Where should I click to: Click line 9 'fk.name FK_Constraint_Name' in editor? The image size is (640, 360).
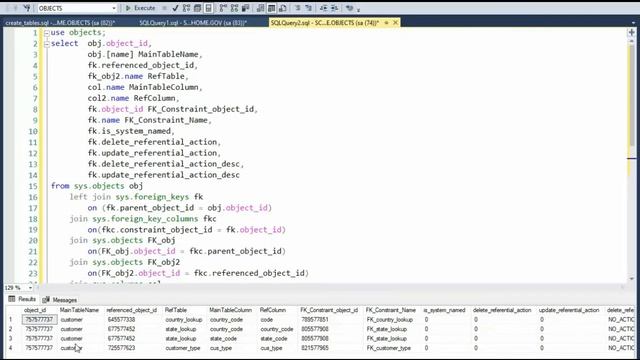[x=149, y=120]
